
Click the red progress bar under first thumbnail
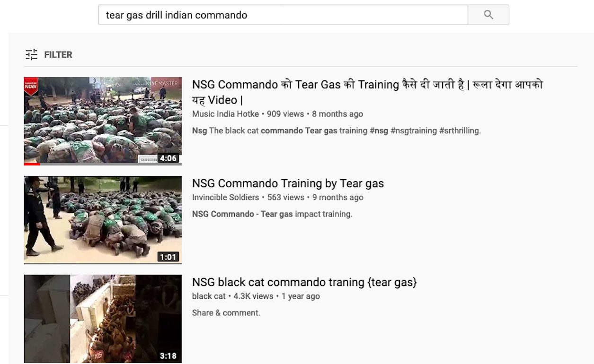[32, 164]
